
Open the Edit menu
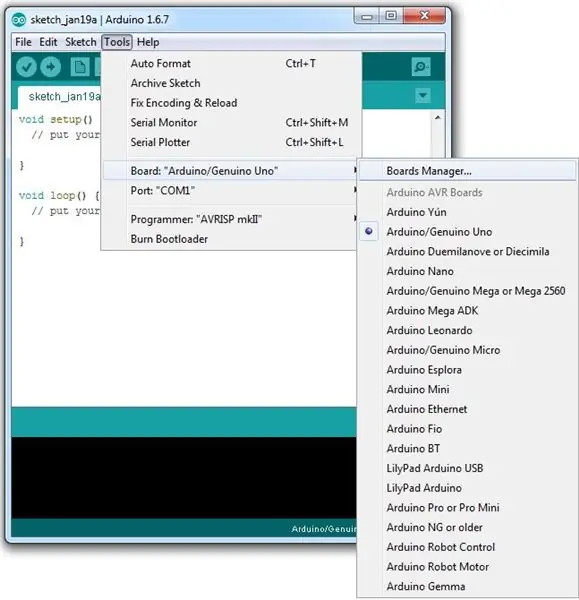[48, 42]
